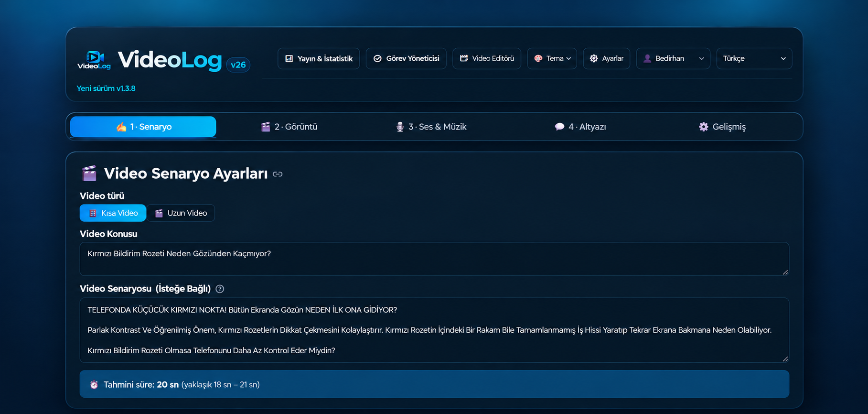868x414 pixels.
Task: Select Kısa Video type
Action: pos(113,213)
